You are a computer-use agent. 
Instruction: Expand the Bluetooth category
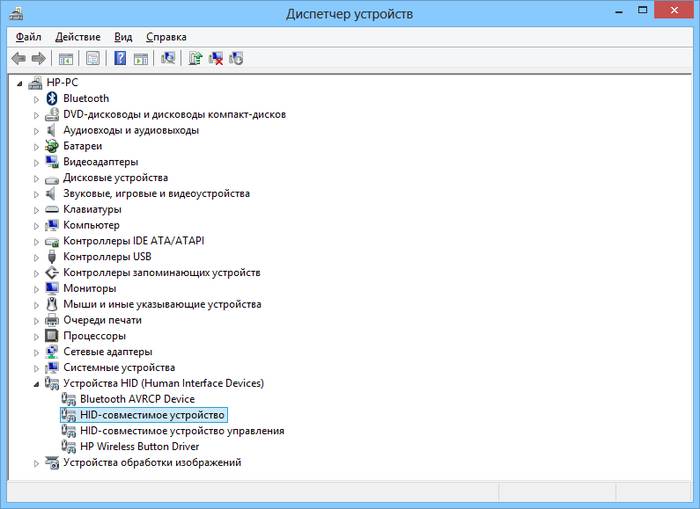tap(37, 99)
